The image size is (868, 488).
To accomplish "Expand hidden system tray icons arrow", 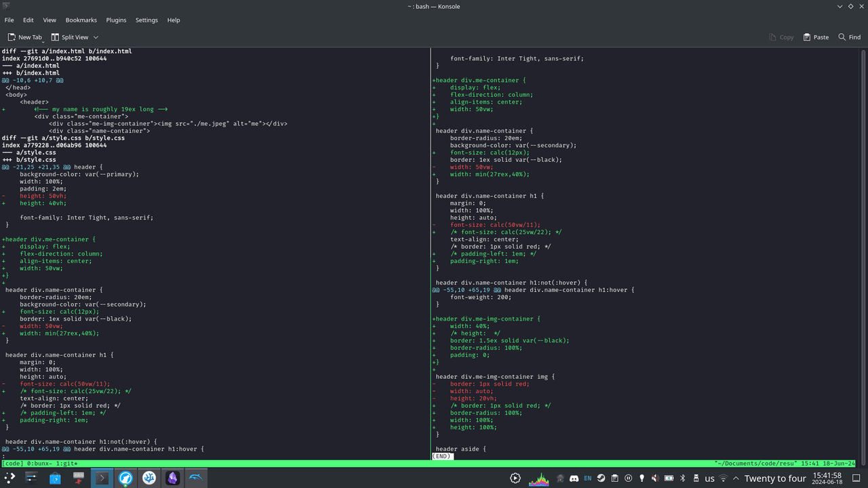I will pos(736,479).
